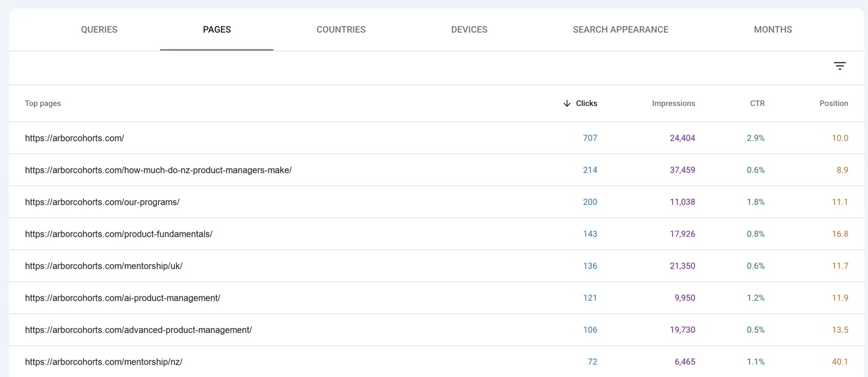Click the 2.9% CTR value
This screenshot has width=868, height=377.
pos(756,138)
